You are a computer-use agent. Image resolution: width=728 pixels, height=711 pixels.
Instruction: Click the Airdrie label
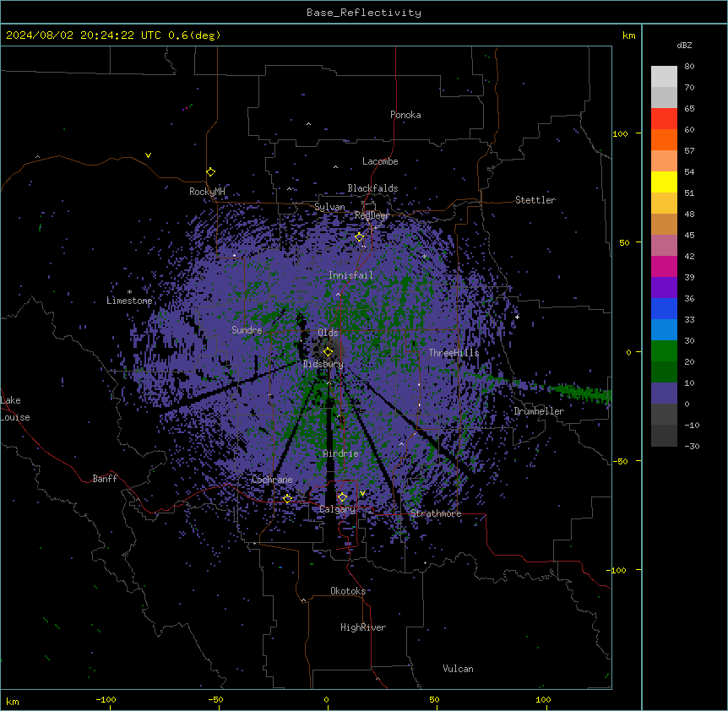pos(341,453)
